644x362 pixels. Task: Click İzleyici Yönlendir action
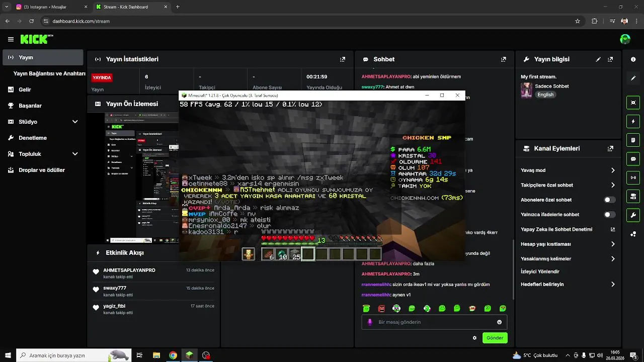[540, 271]
